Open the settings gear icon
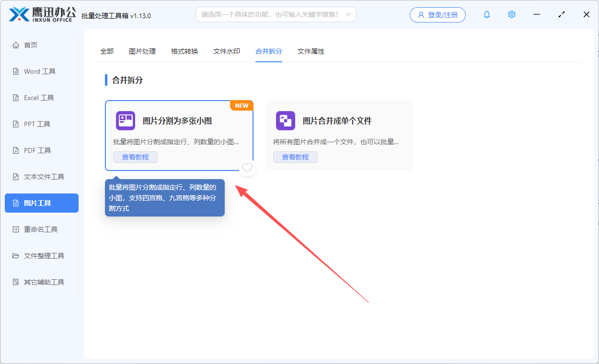 coord(511,14)
